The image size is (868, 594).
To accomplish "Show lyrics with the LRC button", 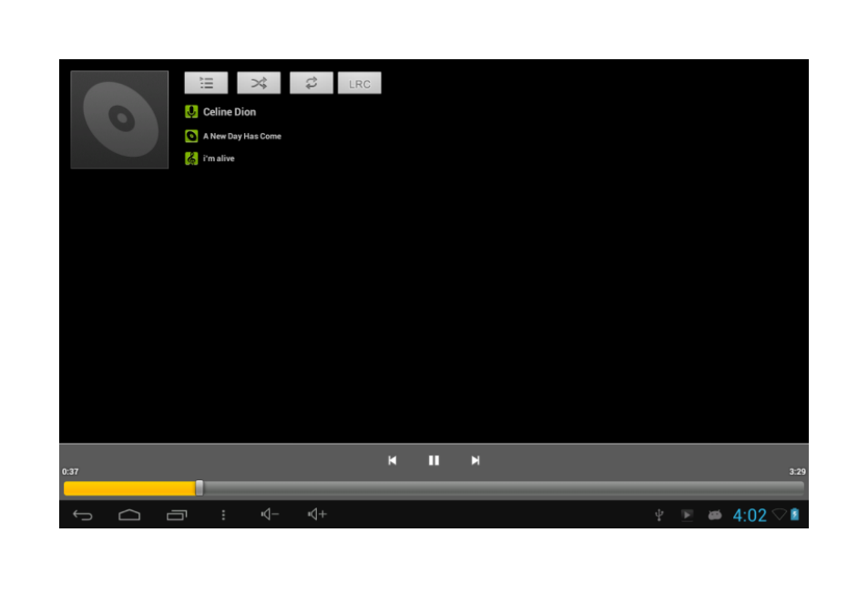I will click(359, 83).
